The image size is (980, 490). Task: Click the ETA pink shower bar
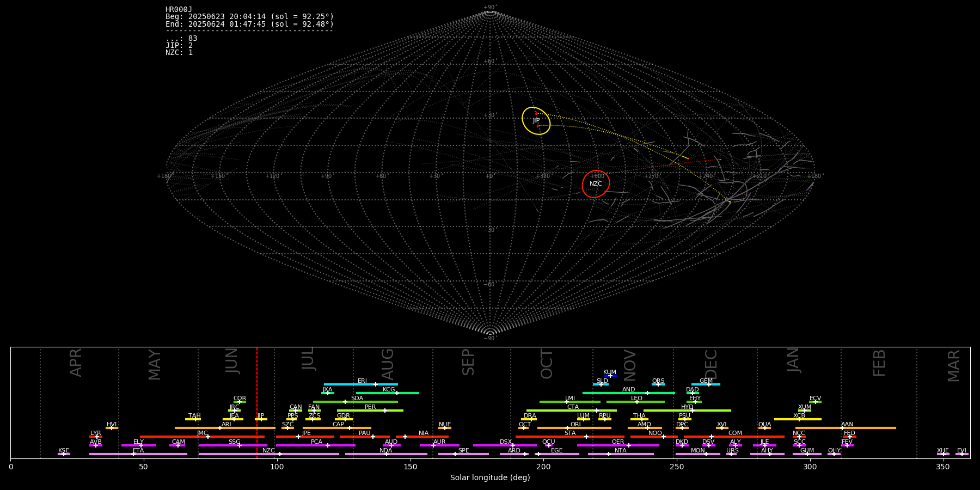(x=138, y=454)
